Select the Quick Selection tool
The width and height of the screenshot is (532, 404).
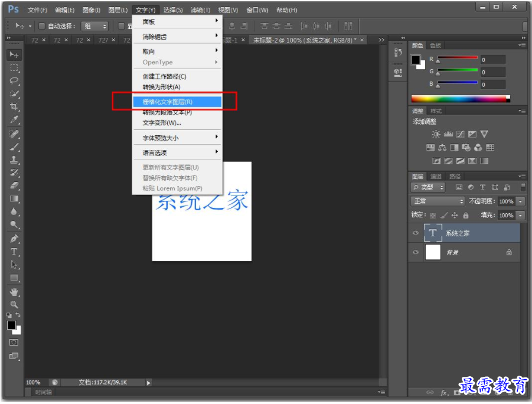pyautogui.click(x=14, y=94)
